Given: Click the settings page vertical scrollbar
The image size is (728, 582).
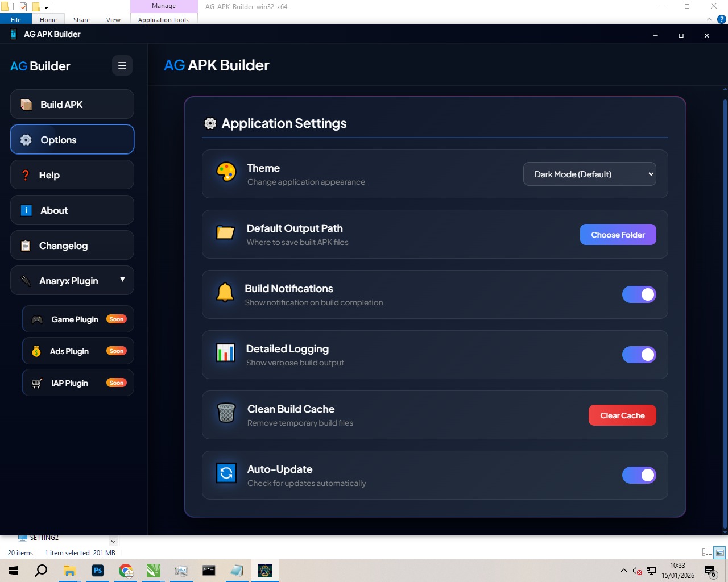Looking at the screenshot, I should pos(725,313).
